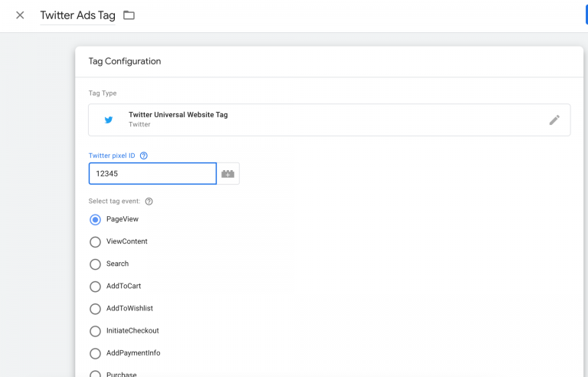Click the Twitter Universal Website Tag type box

click(x=329, y=120)
